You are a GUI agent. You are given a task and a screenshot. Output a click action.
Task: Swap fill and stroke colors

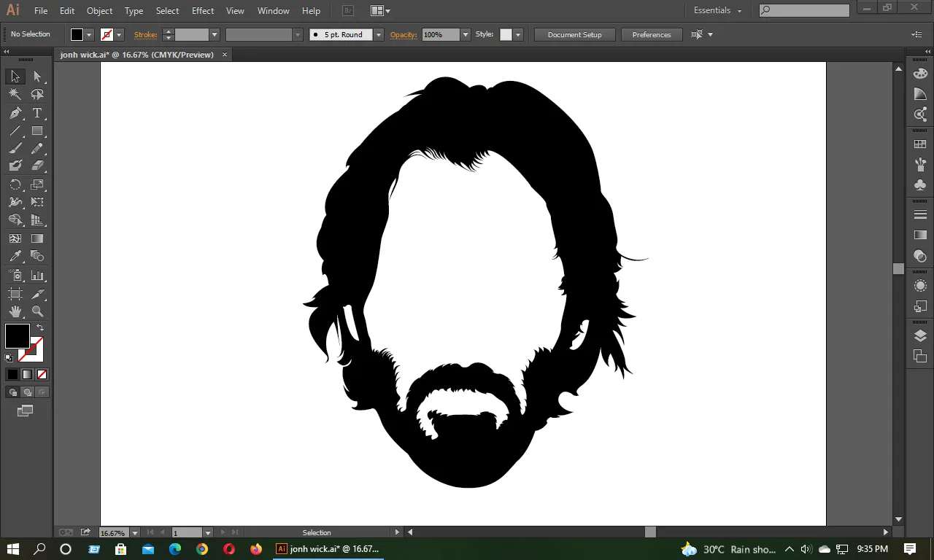pyautogui.click(x=40, y=327)
